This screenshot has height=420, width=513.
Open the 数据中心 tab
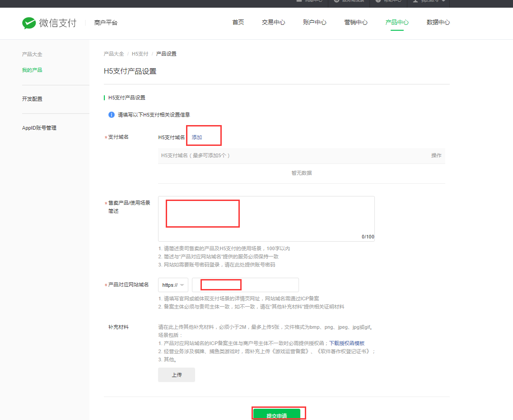tap(438, 22)
